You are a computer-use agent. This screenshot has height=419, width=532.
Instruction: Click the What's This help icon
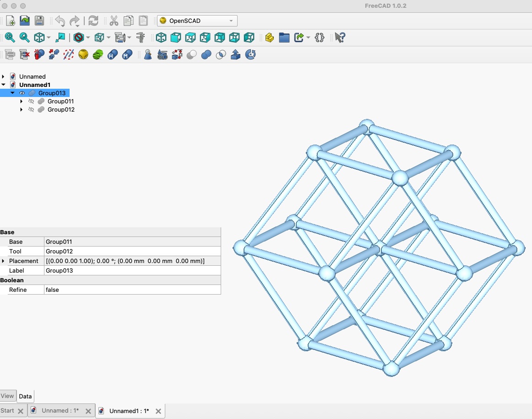pos(339,38)
